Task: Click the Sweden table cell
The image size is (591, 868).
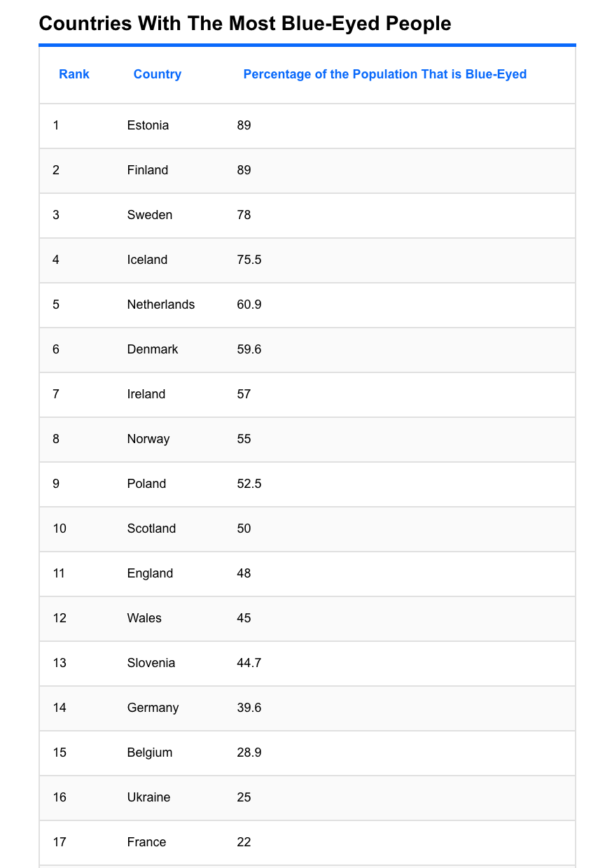Action: [x=150, y=215]
